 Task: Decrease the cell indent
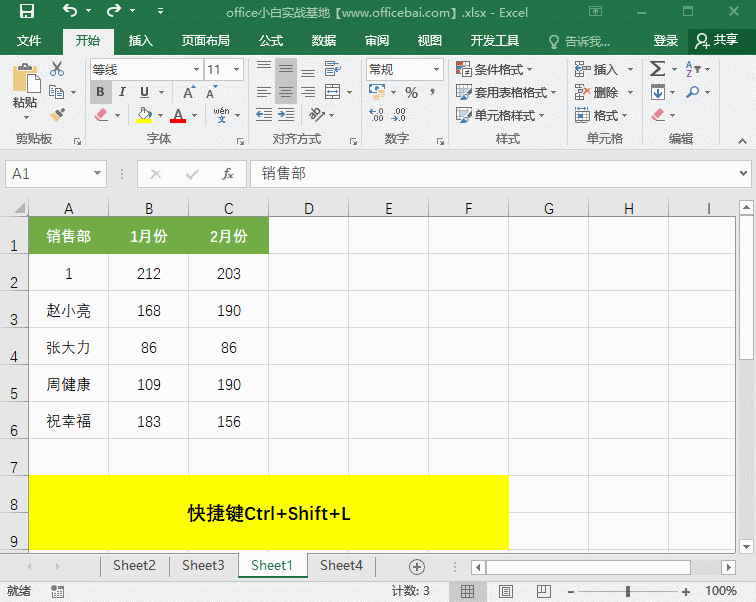263,115
